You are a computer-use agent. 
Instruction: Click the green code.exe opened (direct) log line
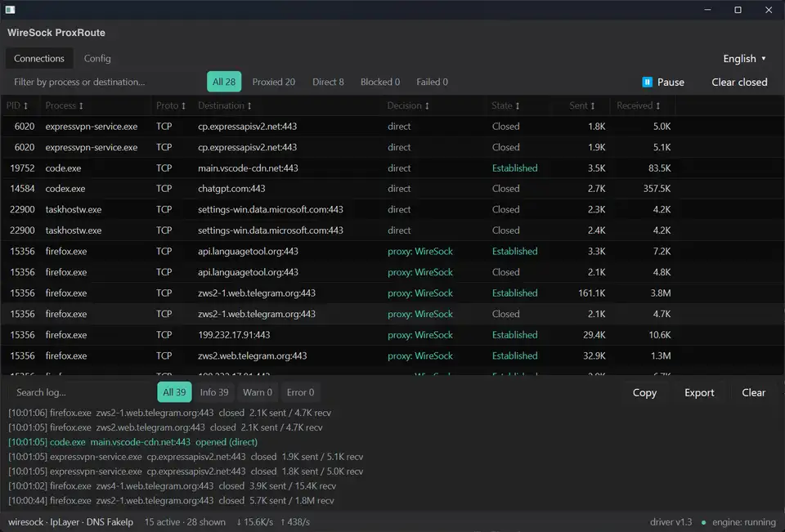(132, 442)
